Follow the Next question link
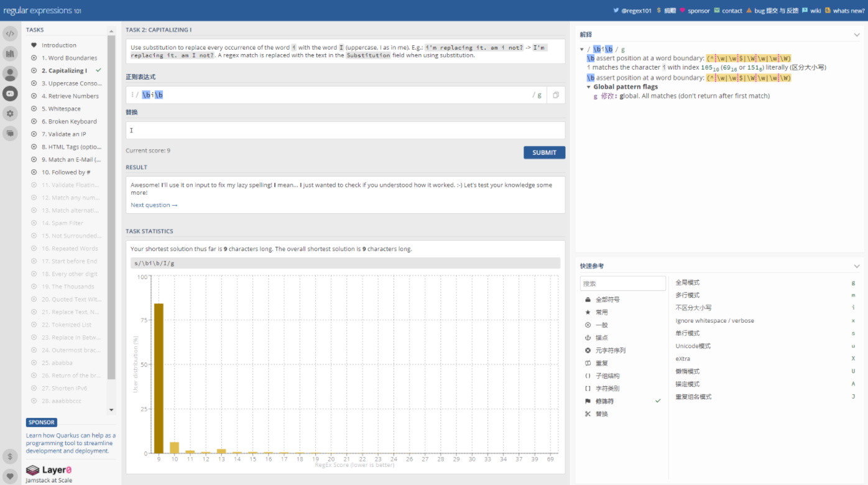868x485 pixels. pyautogui.click(x=154, y=205)
